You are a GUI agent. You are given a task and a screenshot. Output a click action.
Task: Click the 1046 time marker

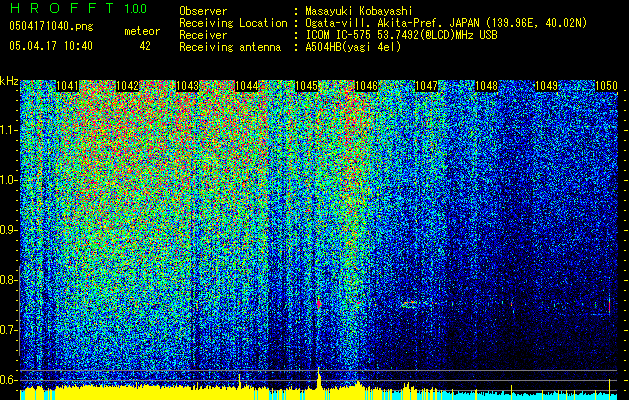[367, 86]
